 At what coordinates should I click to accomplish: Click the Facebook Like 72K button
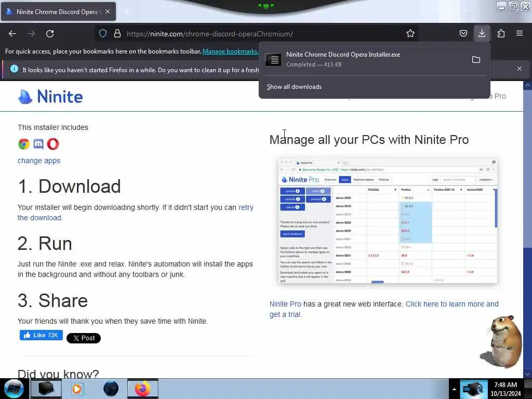coord(41,335)
